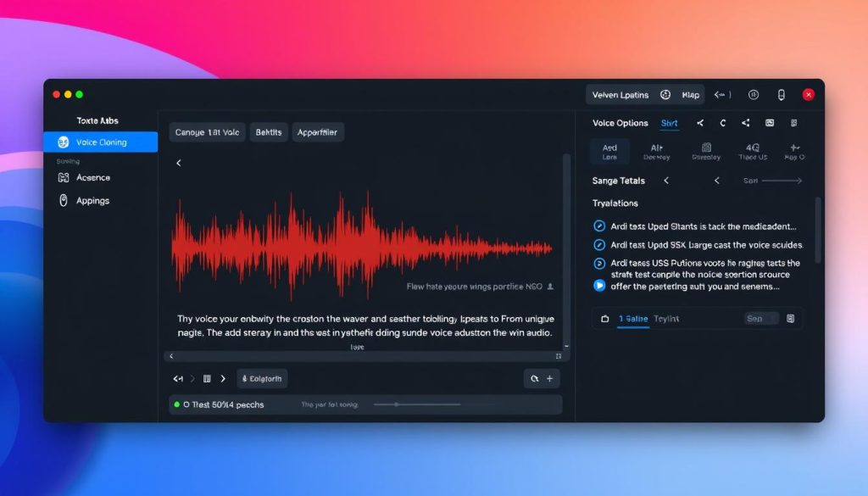Image resolution: width=868 pixels, height=496 pixels.
Task: Click the back chevron above the waveform
Action: coord(179,163)
